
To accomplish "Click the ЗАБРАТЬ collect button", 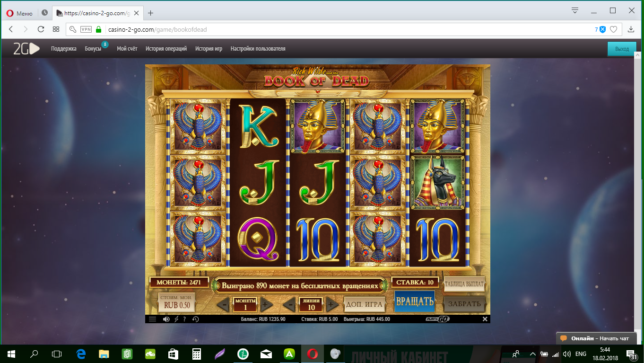I will 464,304.
